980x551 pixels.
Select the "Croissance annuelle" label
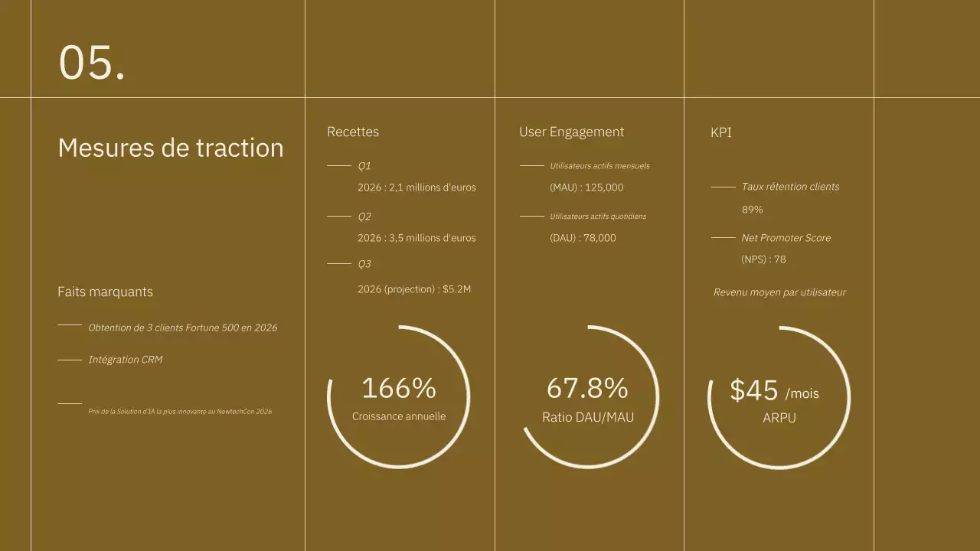pos(399,416)
